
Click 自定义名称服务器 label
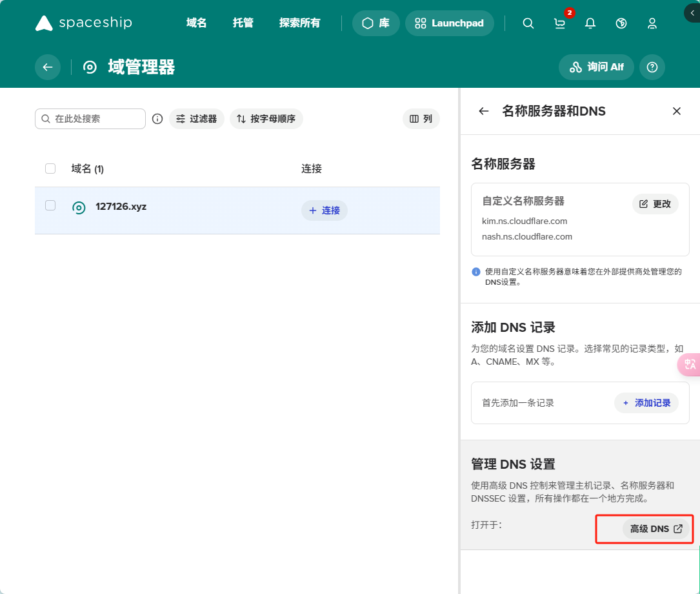[x=523, y=201]
